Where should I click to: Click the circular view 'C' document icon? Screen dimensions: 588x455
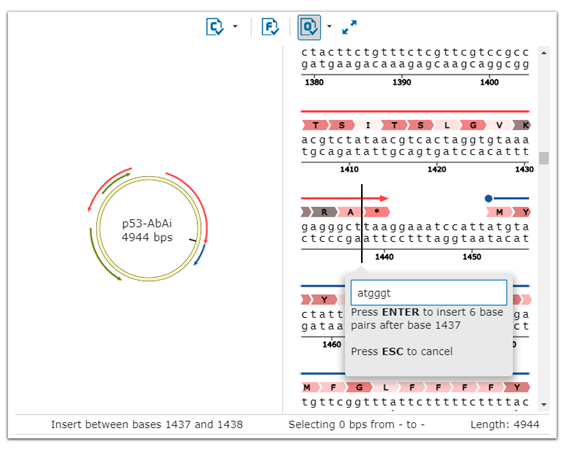point(215,27)
